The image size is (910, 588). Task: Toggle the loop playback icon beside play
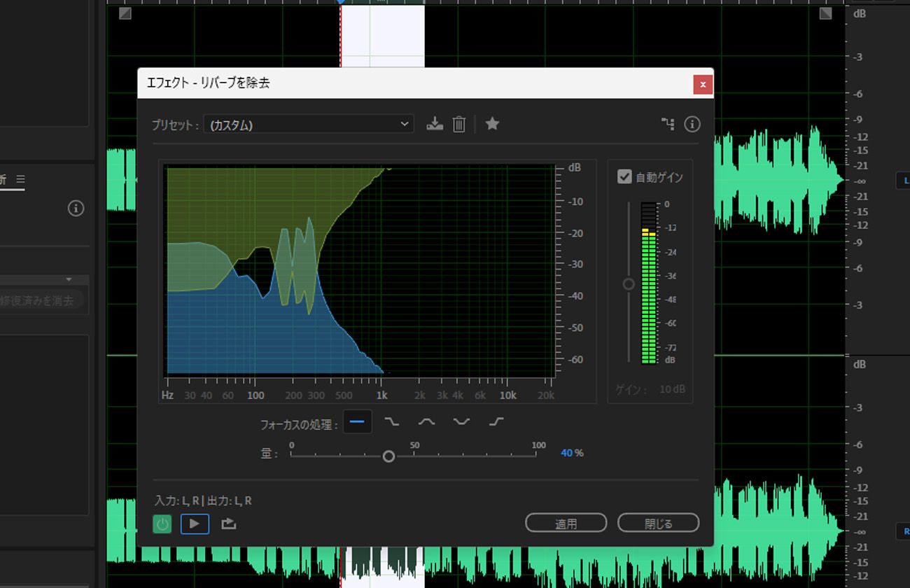point(228,524)
